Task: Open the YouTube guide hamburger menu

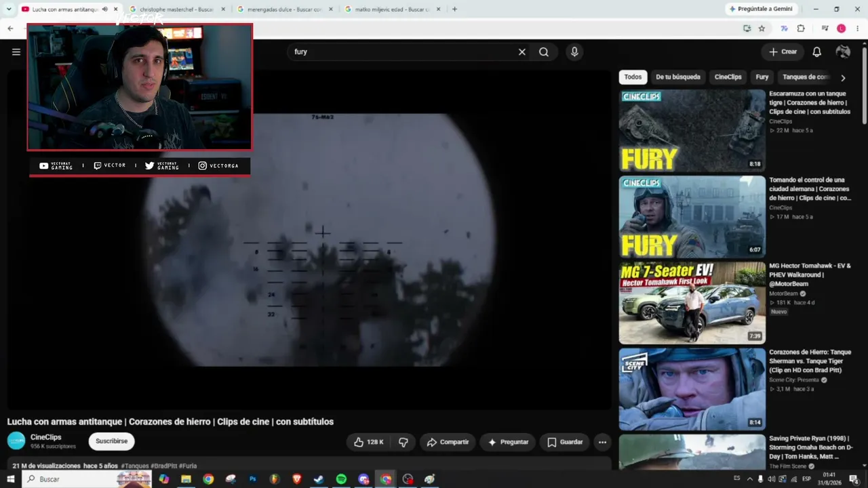Action: coord(16,52)
